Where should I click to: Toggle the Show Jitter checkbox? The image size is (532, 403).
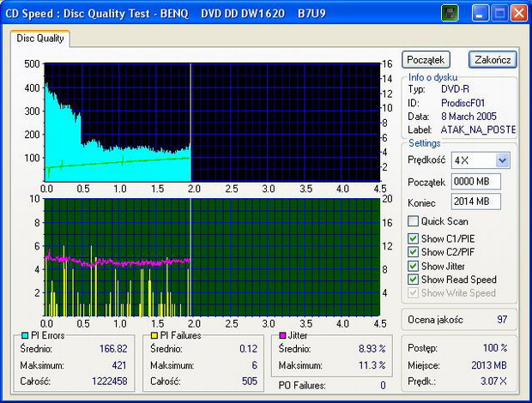[x=413, y=266]
